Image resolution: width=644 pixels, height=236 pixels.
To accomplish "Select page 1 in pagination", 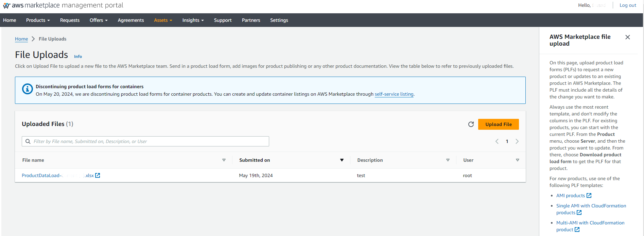I will (507, 141).
